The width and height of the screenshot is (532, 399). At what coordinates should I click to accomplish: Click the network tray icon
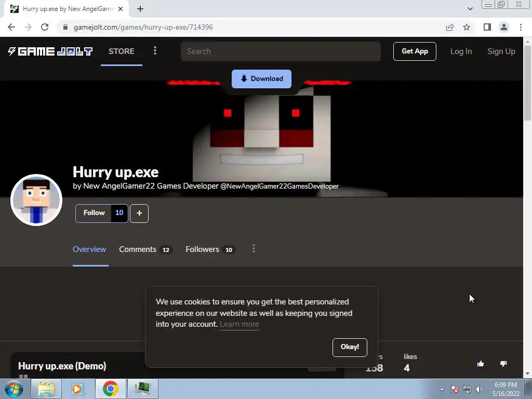tap(467, 389)
